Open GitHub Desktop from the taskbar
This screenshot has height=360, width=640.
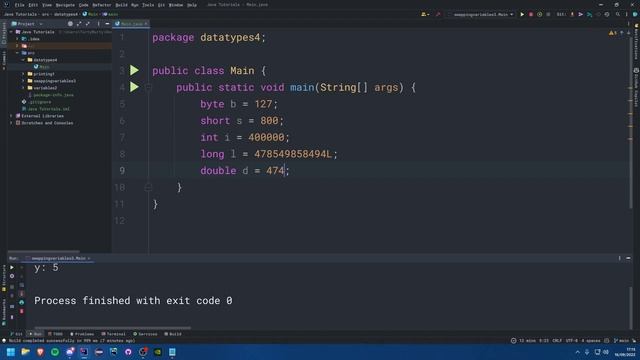(x=128, y=352)
